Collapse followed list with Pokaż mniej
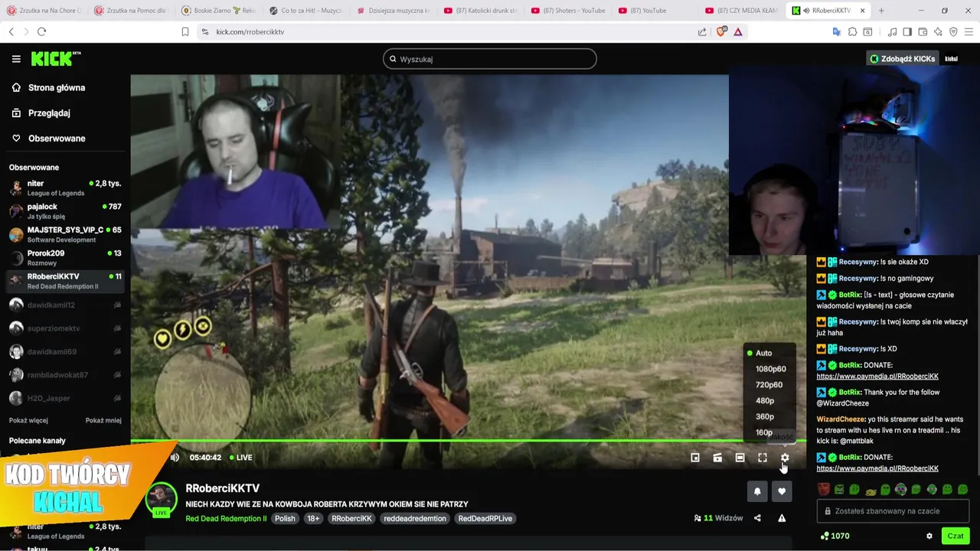The height and width of the screenshot is (551, 980). (103, 420)
